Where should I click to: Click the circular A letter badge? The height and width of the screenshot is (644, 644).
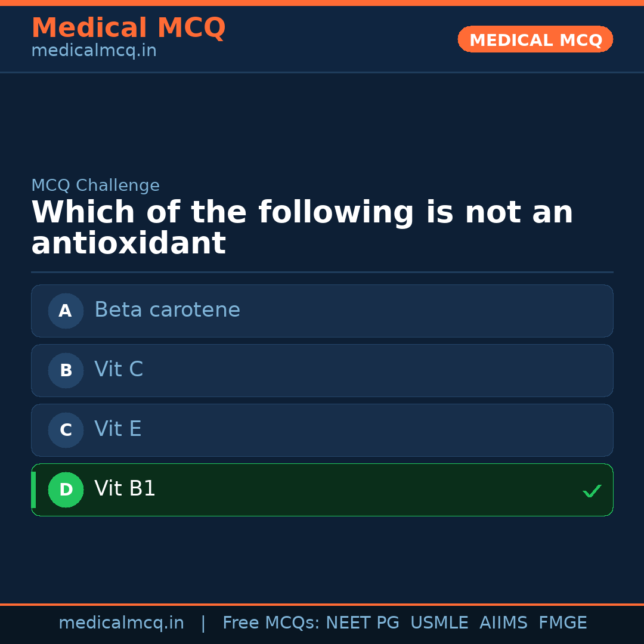click(66, 311)
